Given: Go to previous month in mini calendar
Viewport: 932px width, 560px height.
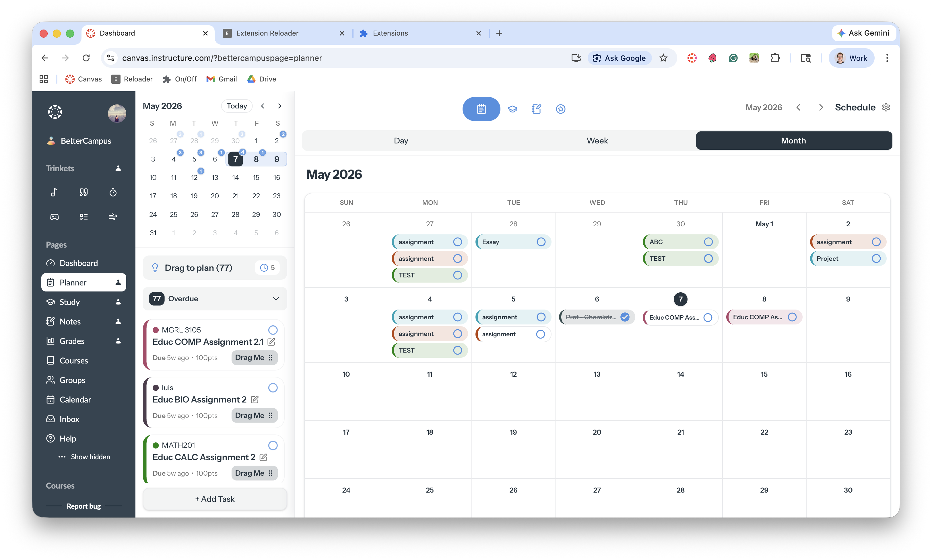Looking at the screenshot, I should tap(263, 106).
